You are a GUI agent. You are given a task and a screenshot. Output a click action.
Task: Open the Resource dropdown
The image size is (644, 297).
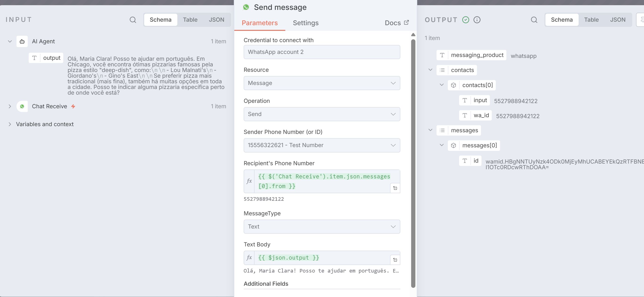pyautogui.click(x=322, y=83)
